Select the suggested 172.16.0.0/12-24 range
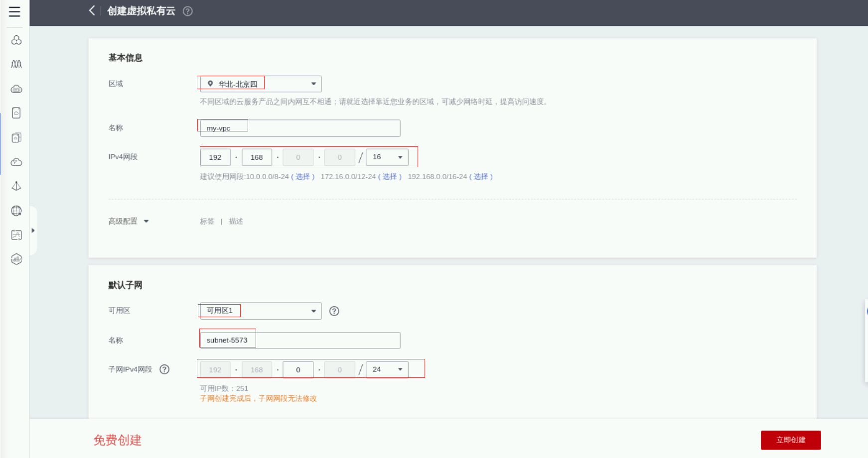Viewport: 868px width, 458px height. pos(390,177)
